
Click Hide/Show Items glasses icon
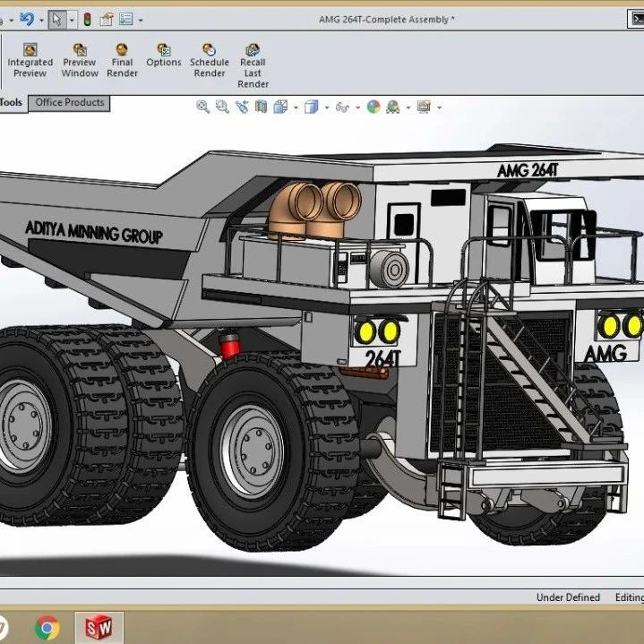(342, 107)
